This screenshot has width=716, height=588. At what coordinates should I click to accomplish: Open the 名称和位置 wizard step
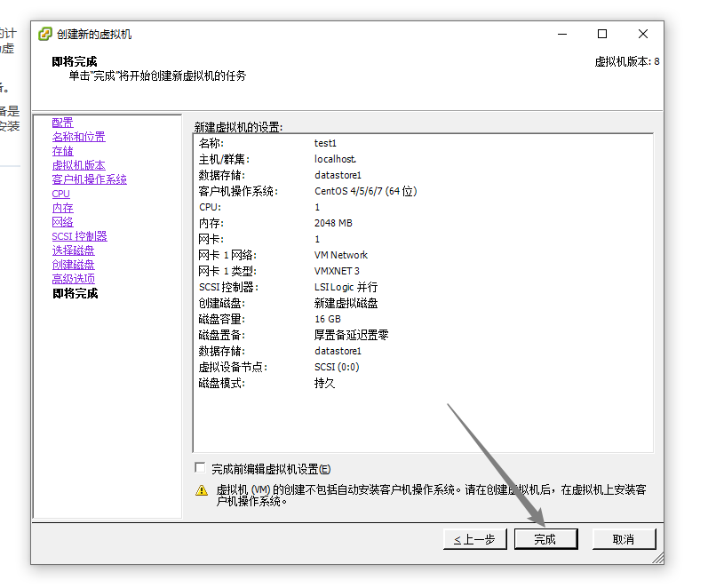pyautogui.click(x=79, y=136)
